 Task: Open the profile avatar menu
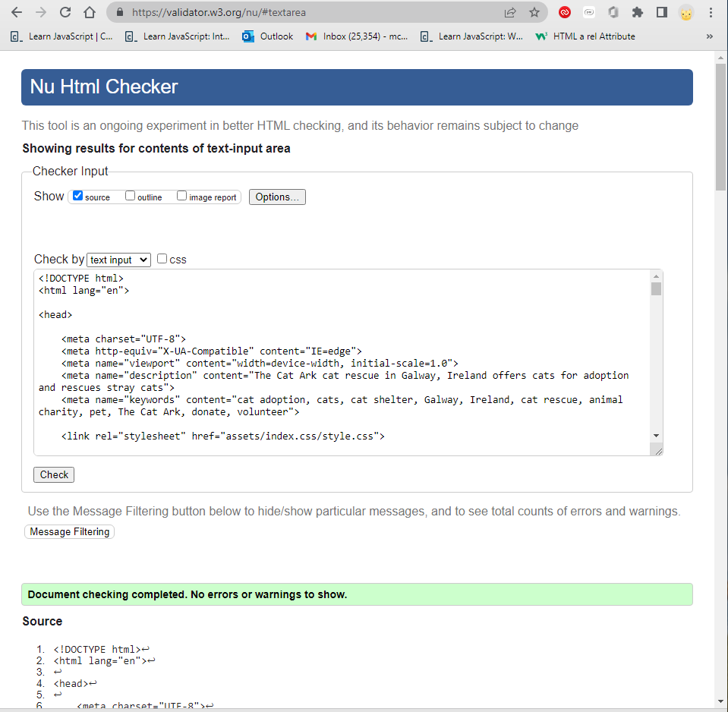[686, 13]
